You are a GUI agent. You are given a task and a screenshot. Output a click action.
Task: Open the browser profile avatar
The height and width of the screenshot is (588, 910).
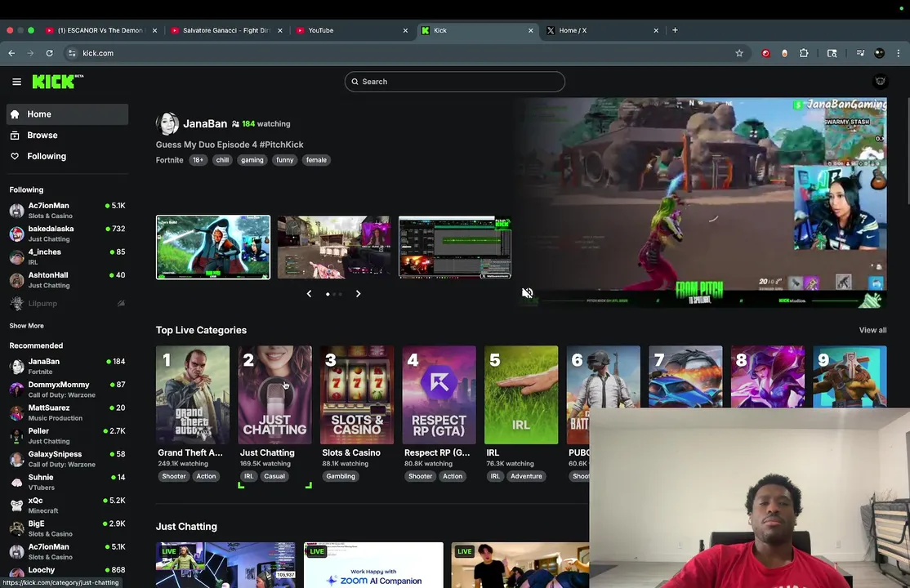[879, 53]
